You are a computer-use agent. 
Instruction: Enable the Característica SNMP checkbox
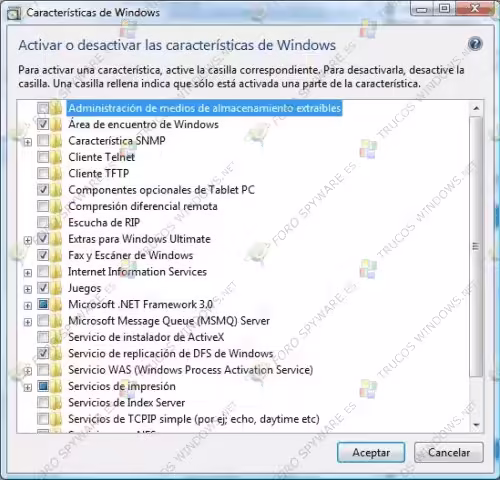click(x=43, y=140)
